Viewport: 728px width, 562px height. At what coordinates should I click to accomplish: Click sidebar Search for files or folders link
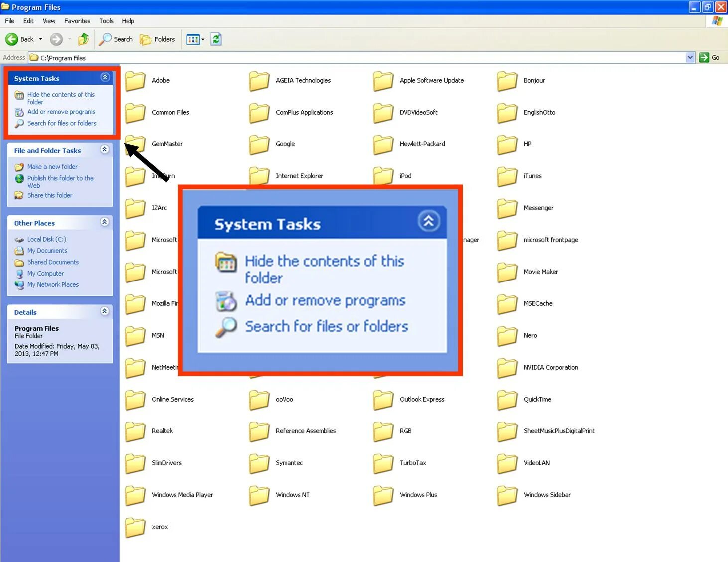[62, 123]
